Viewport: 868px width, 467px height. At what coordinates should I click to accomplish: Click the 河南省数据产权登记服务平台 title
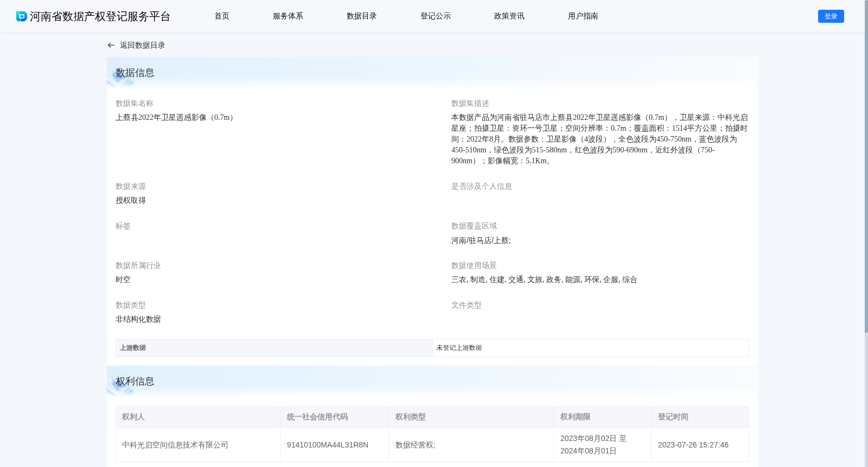[x=100, y=16]
